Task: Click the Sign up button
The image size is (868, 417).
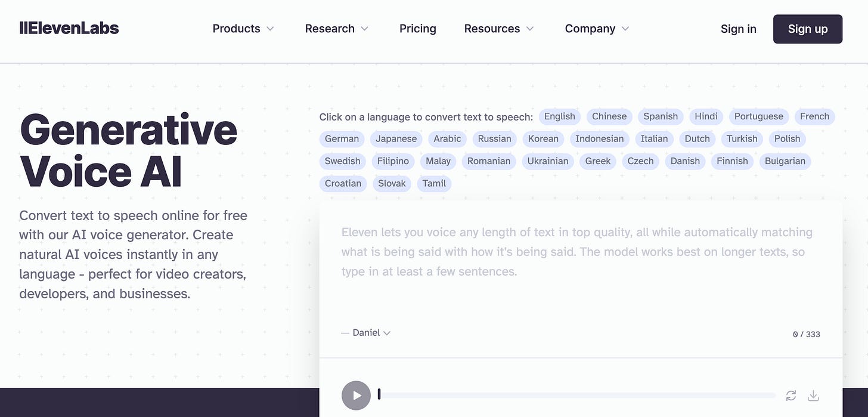Action: coord(808,29)
